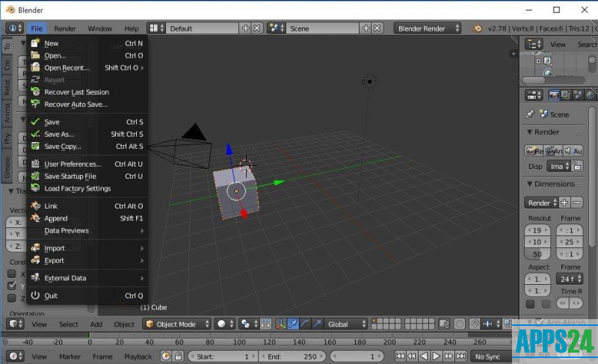The width and height of the screenshot is (598, 364).
Task: Click the Save checkmark icon
Action: (x=35, y=122)
